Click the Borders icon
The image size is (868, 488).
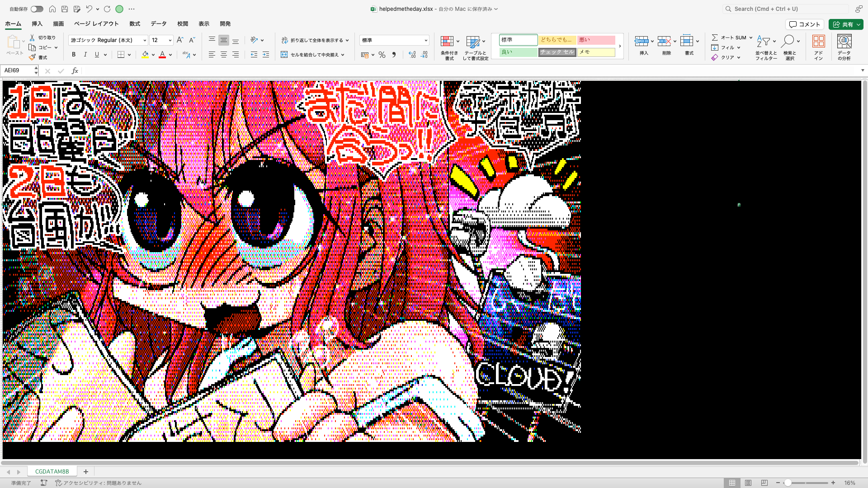121,55
